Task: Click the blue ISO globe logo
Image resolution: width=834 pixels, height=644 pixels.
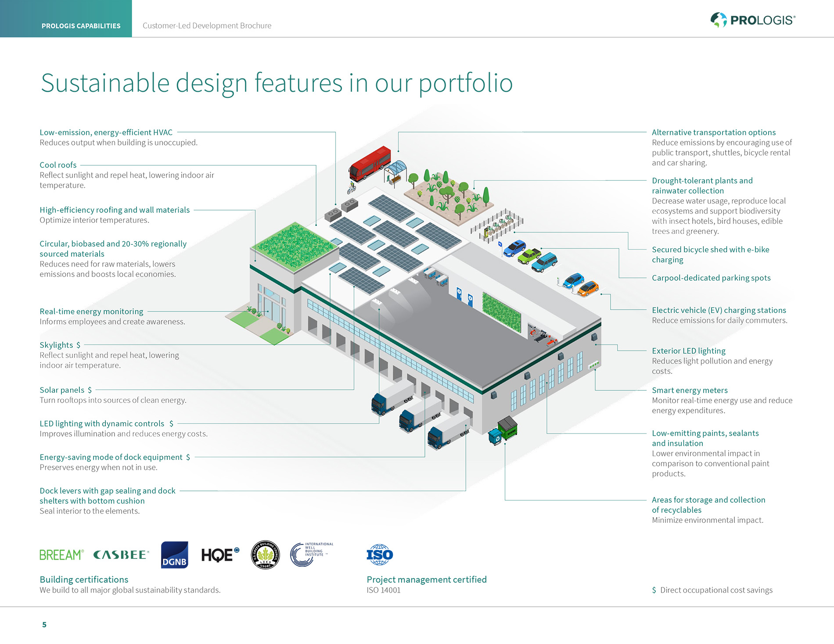Action: click(380, 555)
